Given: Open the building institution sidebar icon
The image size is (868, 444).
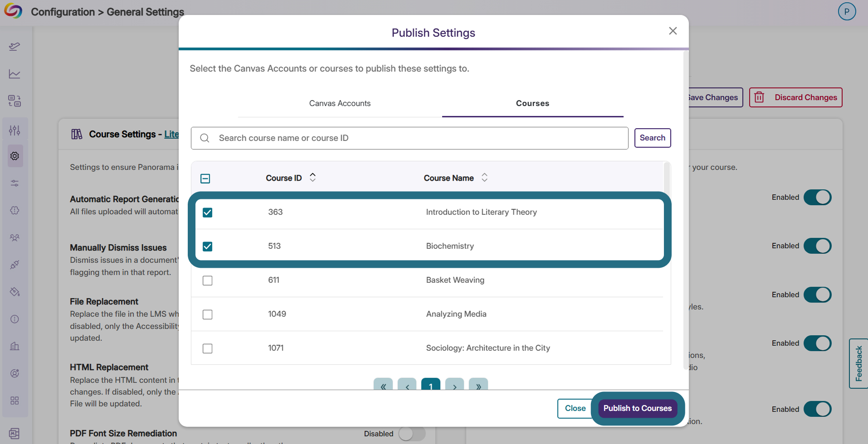Looking at the screenshot, I should 15,346.
